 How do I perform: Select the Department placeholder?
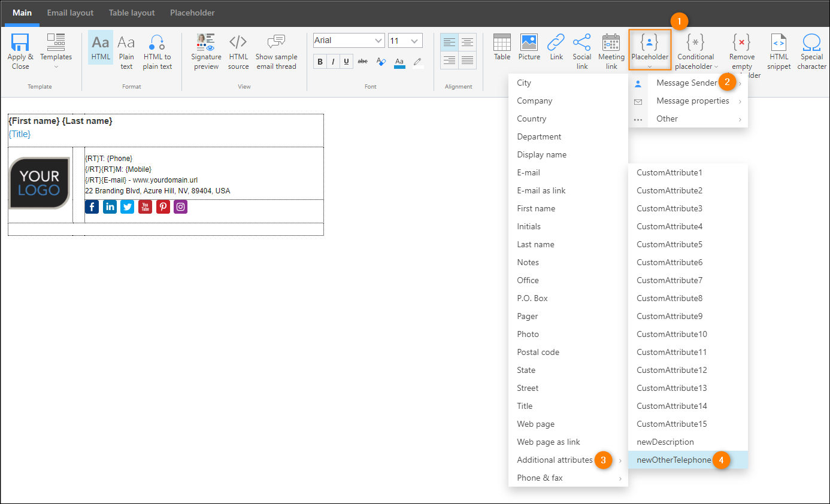point(568,136)
